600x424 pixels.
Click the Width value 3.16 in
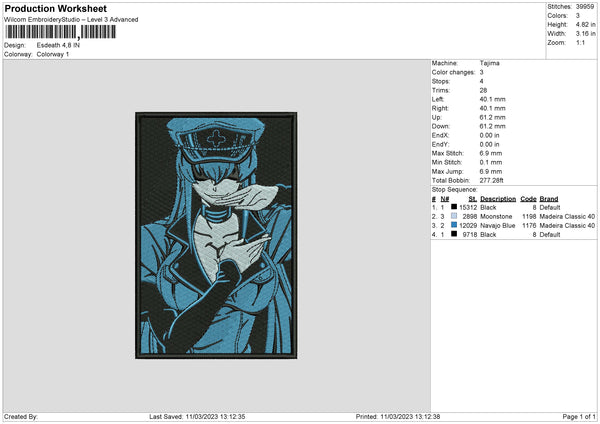(585, 34)
